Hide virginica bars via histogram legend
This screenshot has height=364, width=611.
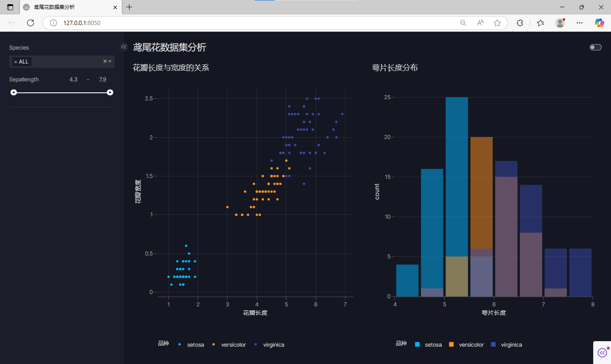click(x=512, y=345)
